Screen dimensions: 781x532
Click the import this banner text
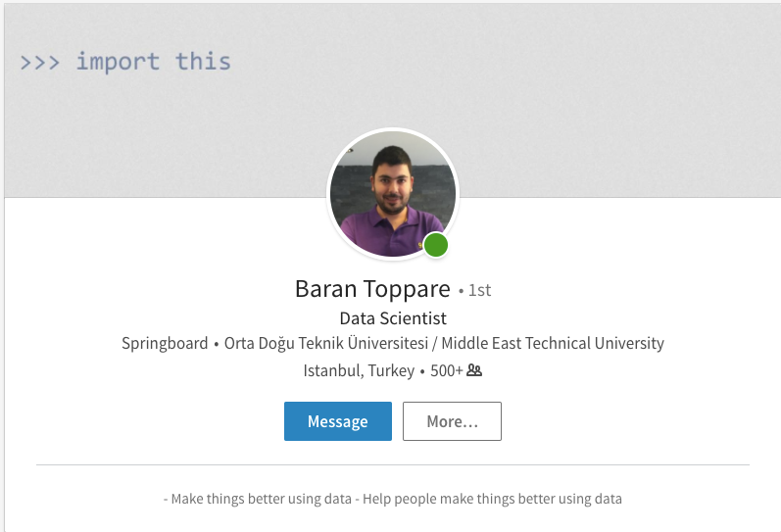[154, 63]
